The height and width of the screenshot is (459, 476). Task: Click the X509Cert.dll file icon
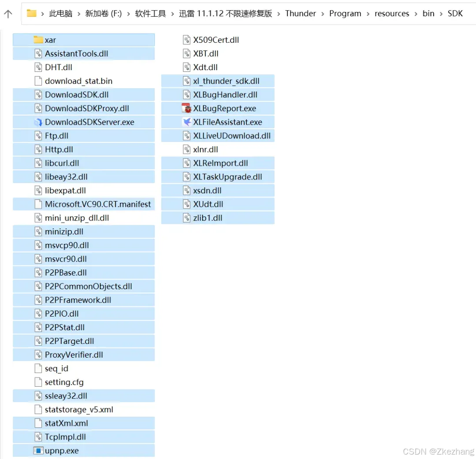point(186,40)
